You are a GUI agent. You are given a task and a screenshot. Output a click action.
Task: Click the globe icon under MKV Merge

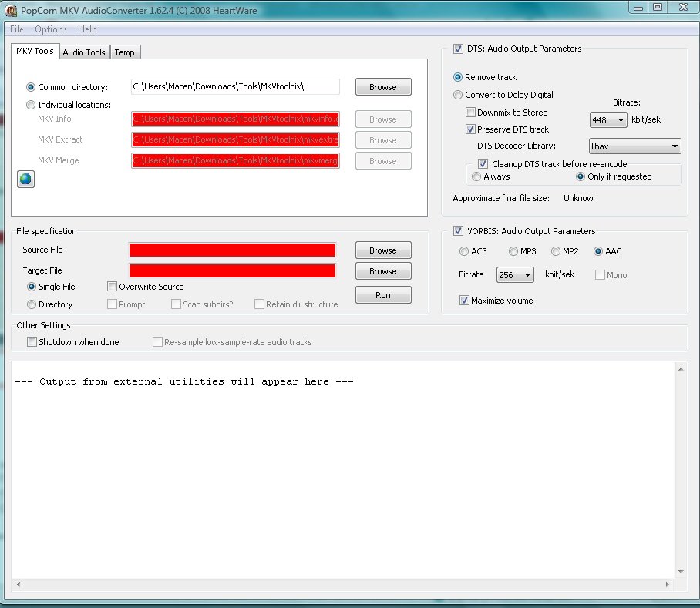pyautogui.click(x=25, y=179)
